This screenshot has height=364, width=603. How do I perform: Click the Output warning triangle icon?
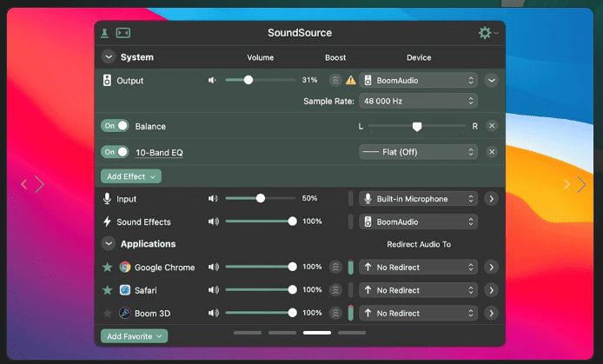(351, 80)
